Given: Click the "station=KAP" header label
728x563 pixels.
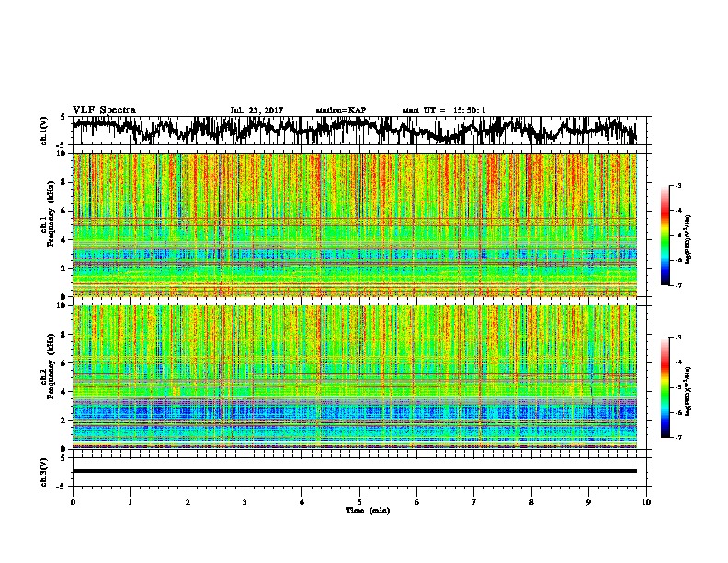Looking at the screenshot, I should click(340, 110).
